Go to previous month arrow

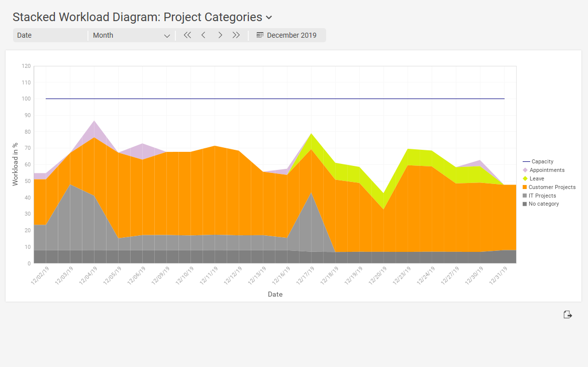point(203,35)
